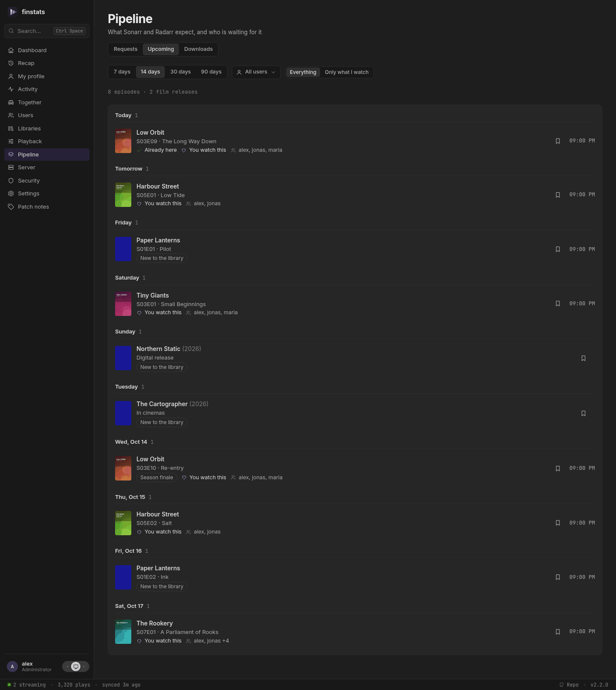Bookmark the Northern Static film

(583, 358)
